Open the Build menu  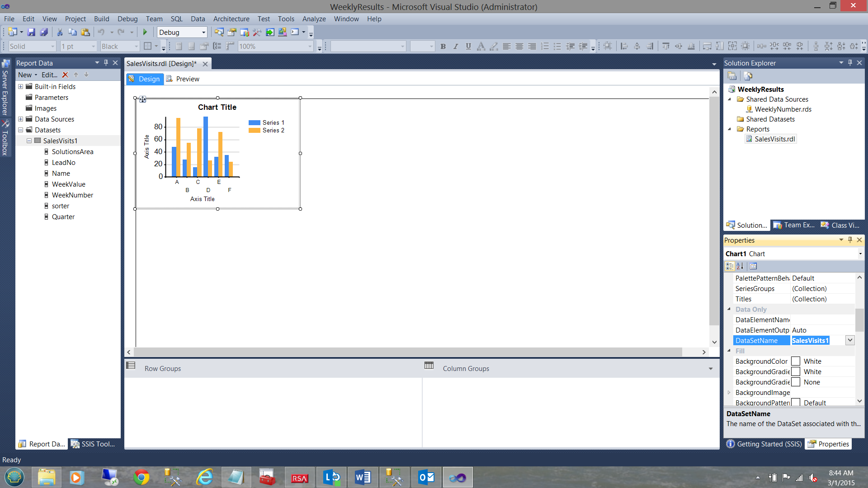[101, 19]
